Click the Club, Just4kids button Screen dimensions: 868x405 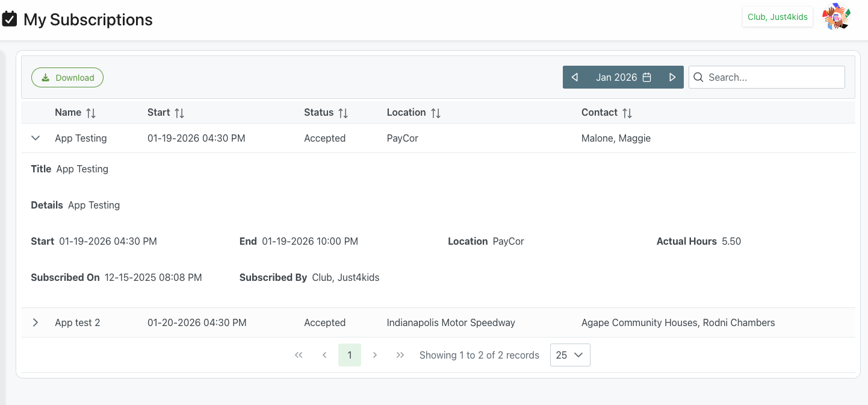[x=777, y=17]
